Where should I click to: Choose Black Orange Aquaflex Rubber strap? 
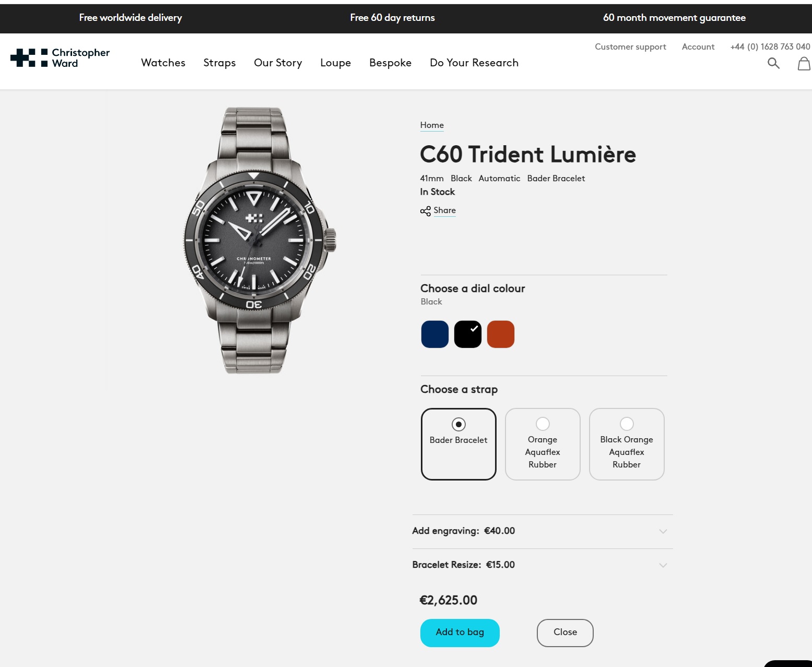[627, 444]
